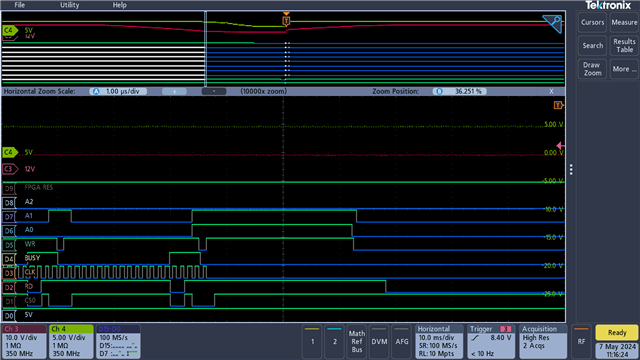
Task: Click the zoom magnifier icon in overview
Action: tap(553, 23)
